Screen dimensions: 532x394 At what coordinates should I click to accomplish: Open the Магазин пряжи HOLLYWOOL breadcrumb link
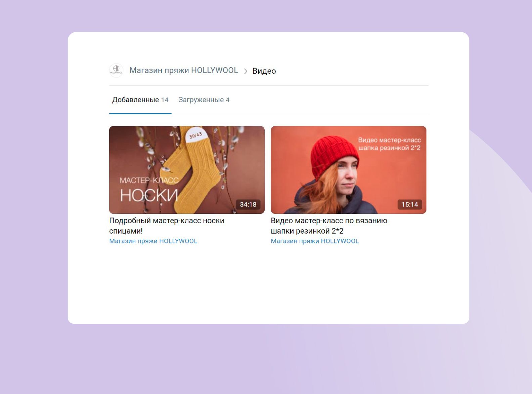click(183, 70)
